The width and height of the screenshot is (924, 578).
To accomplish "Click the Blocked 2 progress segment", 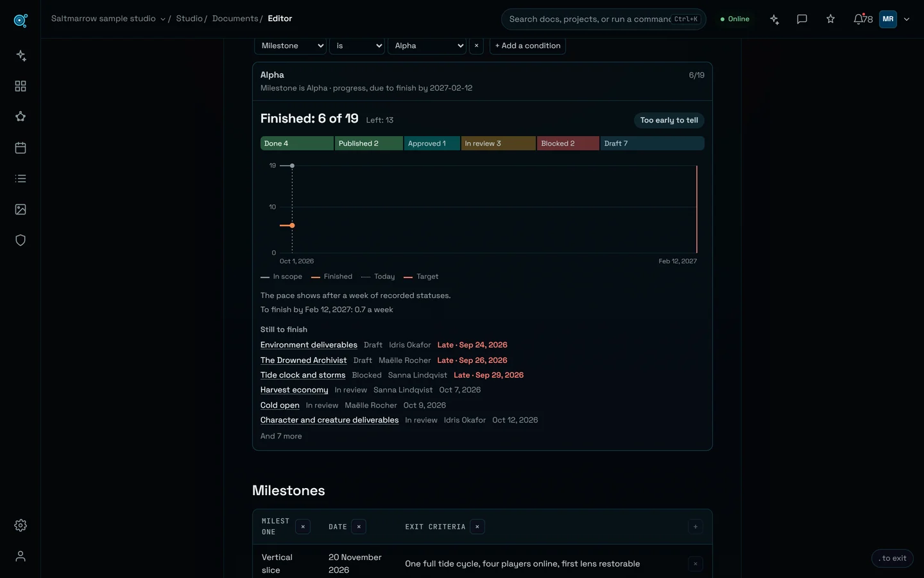I will 568,143.
